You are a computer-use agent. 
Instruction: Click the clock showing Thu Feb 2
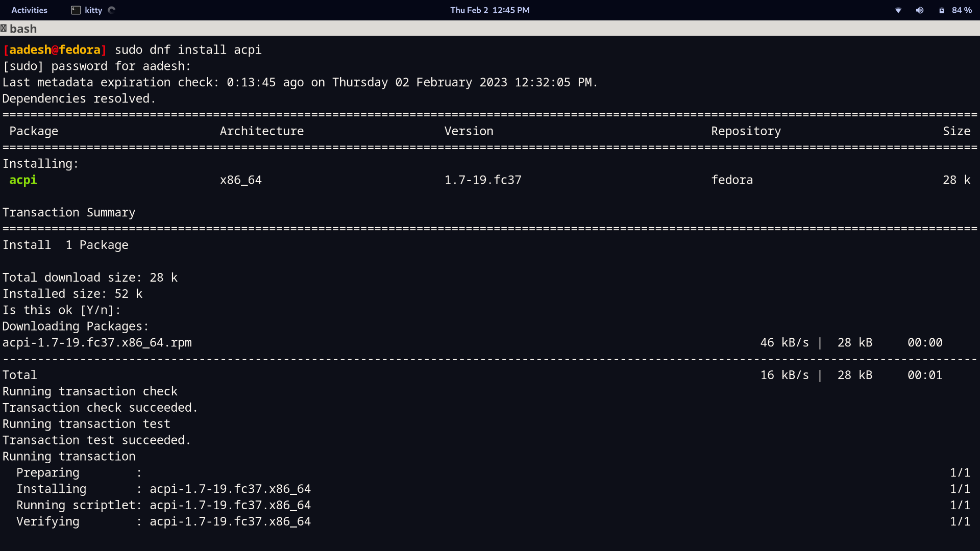(489, 10)
